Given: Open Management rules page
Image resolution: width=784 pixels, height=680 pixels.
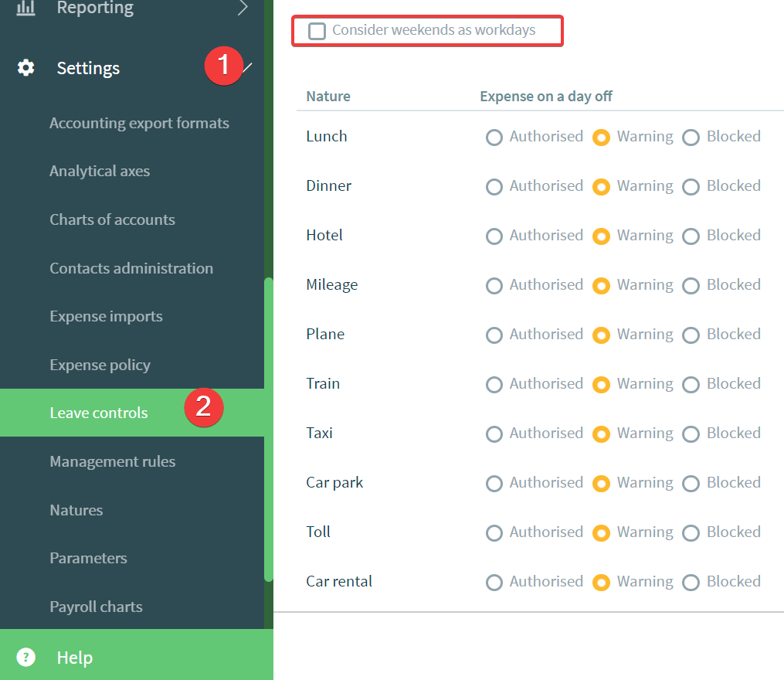Looking at the screenshot, I should pyautogui.click(x=113, y=461).
